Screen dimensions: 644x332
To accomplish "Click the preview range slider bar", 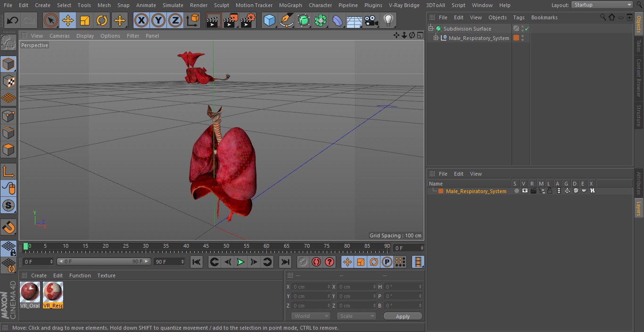I will tap(104, 261).
